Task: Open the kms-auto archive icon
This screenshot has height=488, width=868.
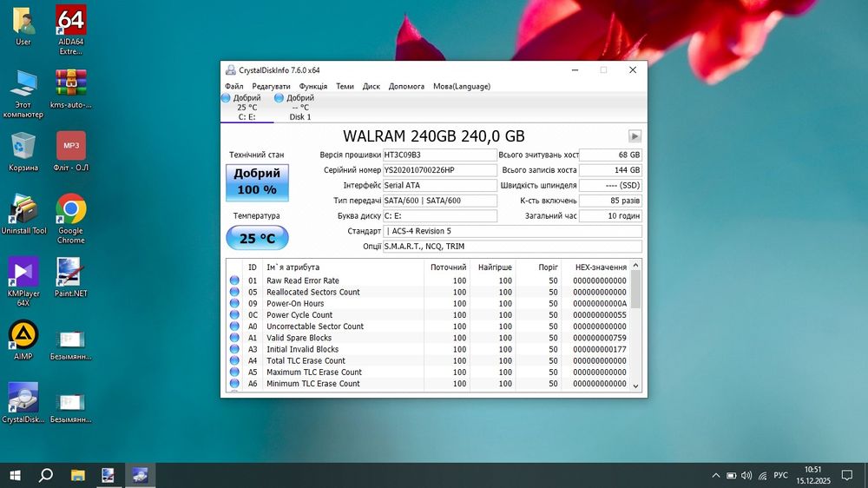Action: (71, 89)
